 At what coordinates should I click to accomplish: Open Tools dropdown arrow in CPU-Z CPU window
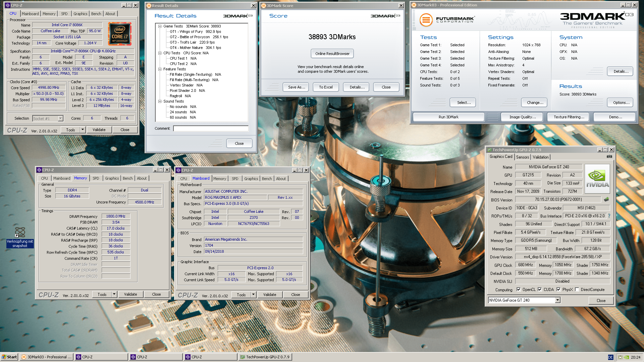click(83, 130)
